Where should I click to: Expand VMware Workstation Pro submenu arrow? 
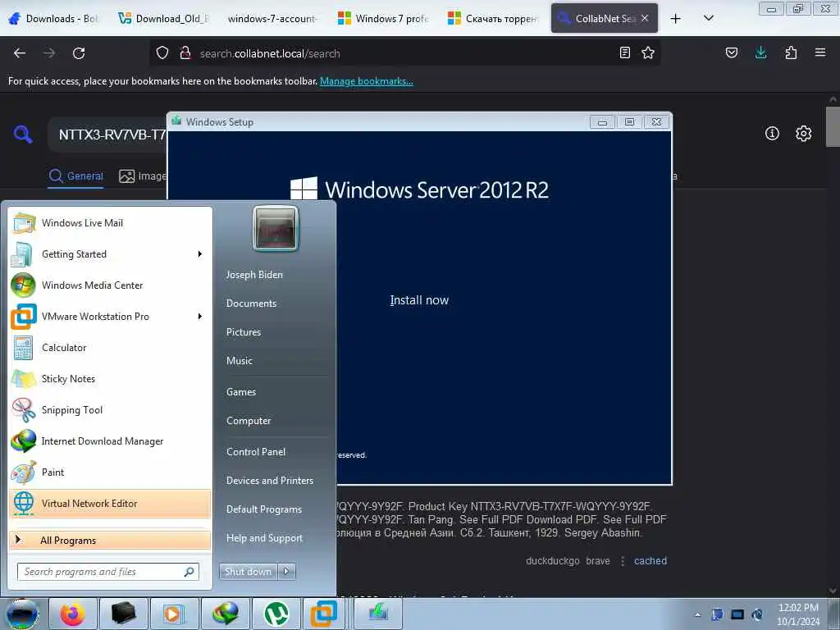click(x=200, y=316)
